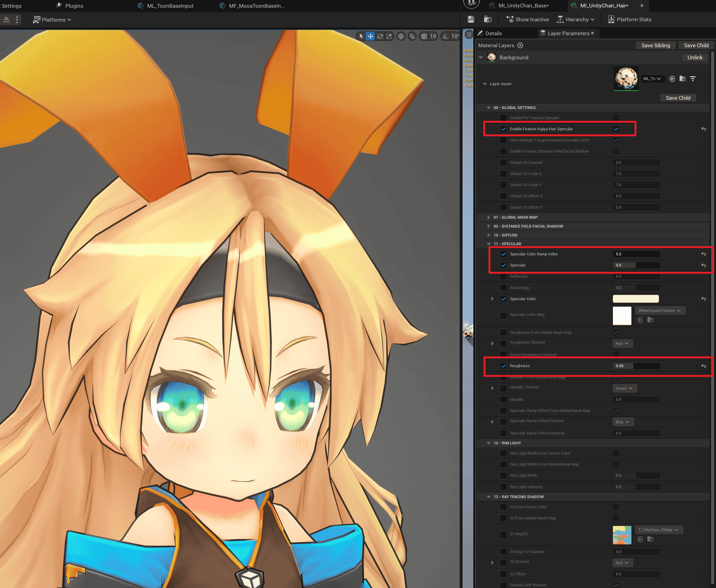Enable override checkbox for Reflection
This screenshot has width=716, height=588.
click(503, 276)
